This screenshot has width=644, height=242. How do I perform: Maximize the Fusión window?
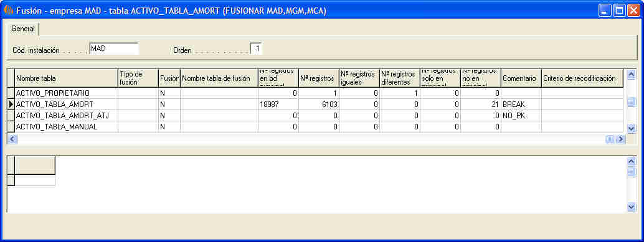pos(619,10)
